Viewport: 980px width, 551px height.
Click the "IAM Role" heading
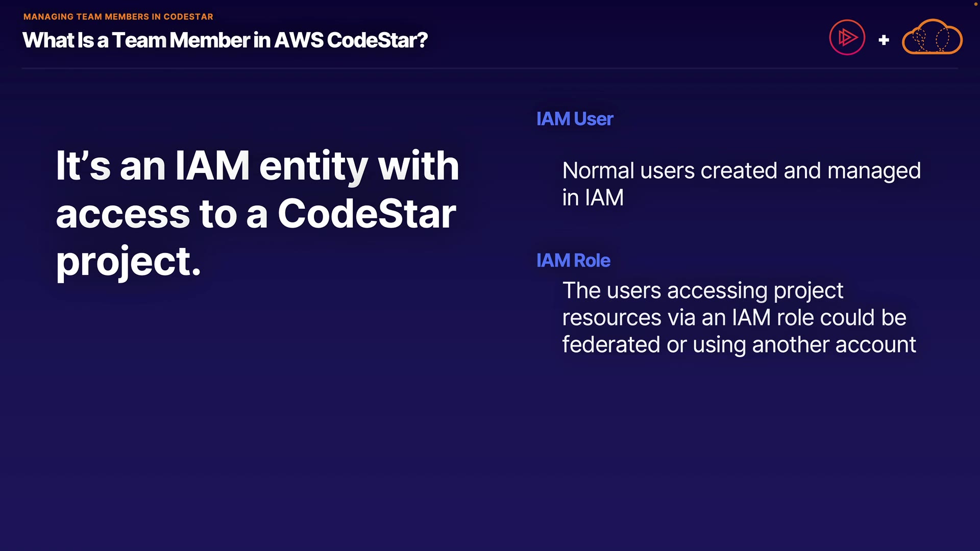click(x=573, y=260)
